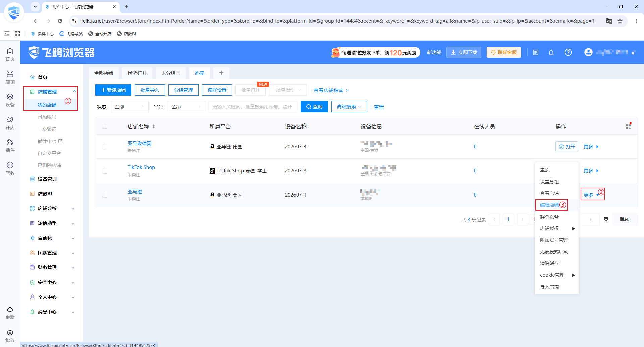Click the 联系客服 button
The width and height of the screenshot is (644, 347).
504,52
